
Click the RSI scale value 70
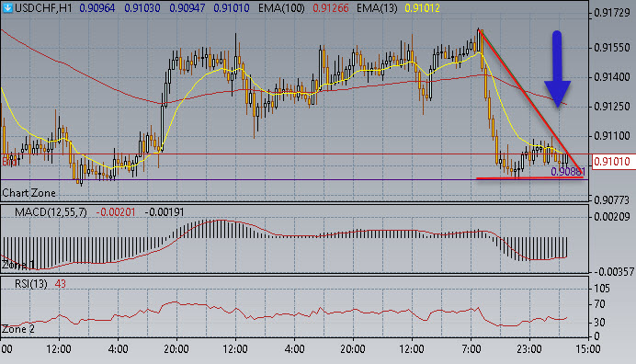599,304
